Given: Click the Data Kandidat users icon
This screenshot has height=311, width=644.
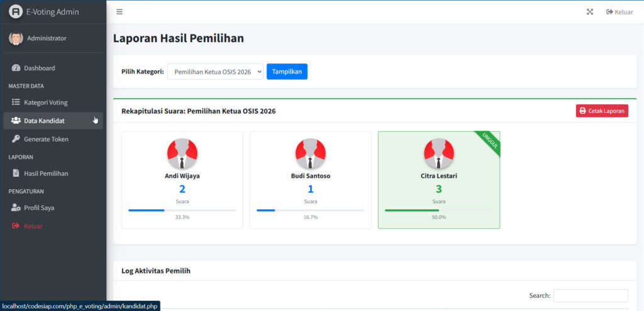Looking at the screenshot, I should tap(16, 121).
